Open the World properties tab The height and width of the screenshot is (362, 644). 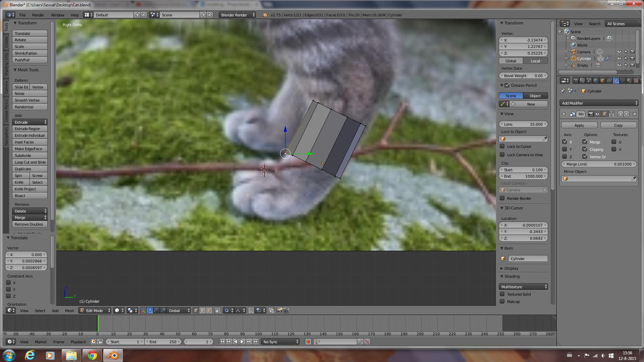coord(596,80)
